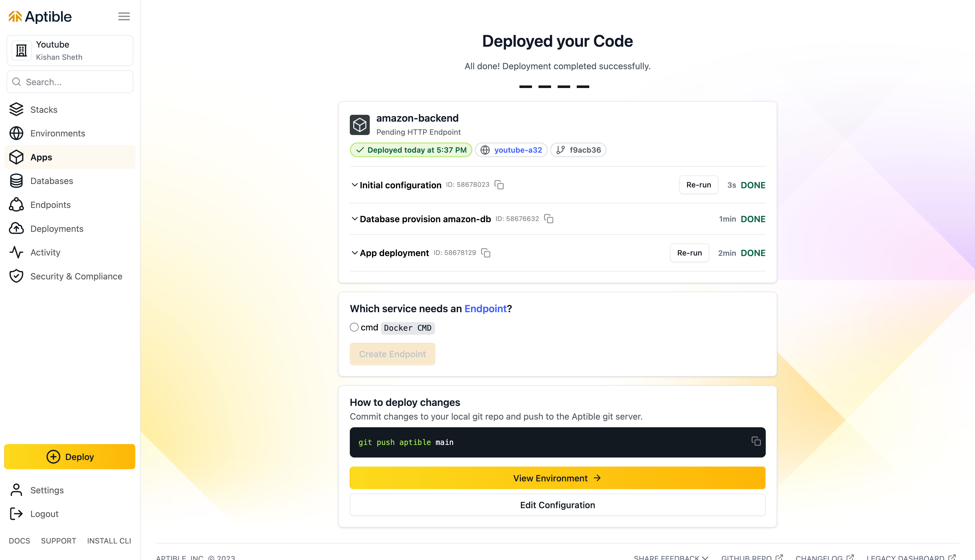The width and height of the screenshot is (975, 560).
Task: Open the Activity page
Action: pyautogui.click(x=45, y=252)
